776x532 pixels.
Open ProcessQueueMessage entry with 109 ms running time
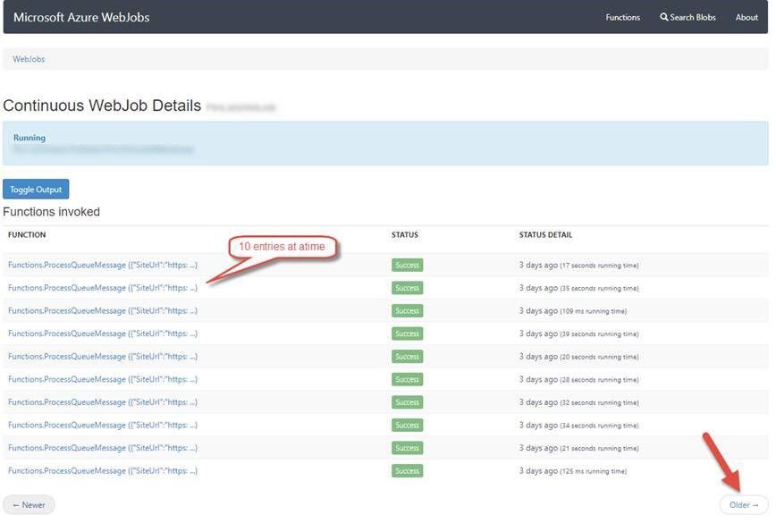coord(103,311)
